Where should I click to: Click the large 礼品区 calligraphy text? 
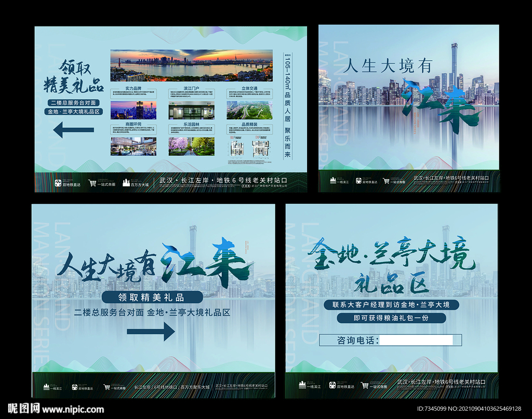pyautogui.click(x=391, y=284)
